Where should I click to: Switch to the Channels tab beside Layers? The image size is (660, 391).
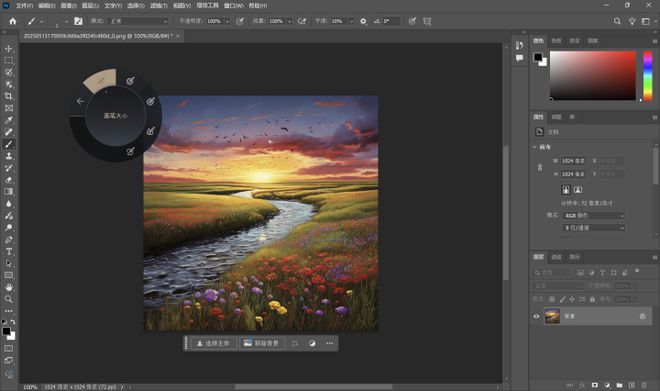click(x=556, y=257)
